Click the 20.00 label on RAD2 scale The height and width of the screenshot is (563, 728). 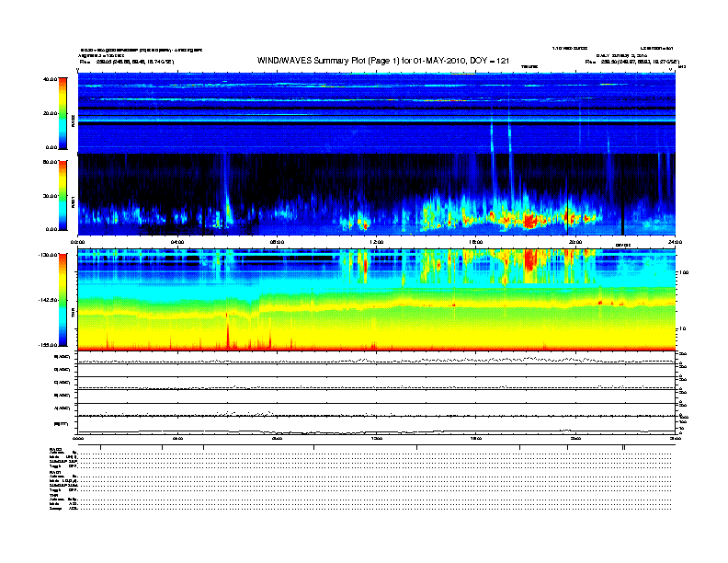click(x=50, y=113)
